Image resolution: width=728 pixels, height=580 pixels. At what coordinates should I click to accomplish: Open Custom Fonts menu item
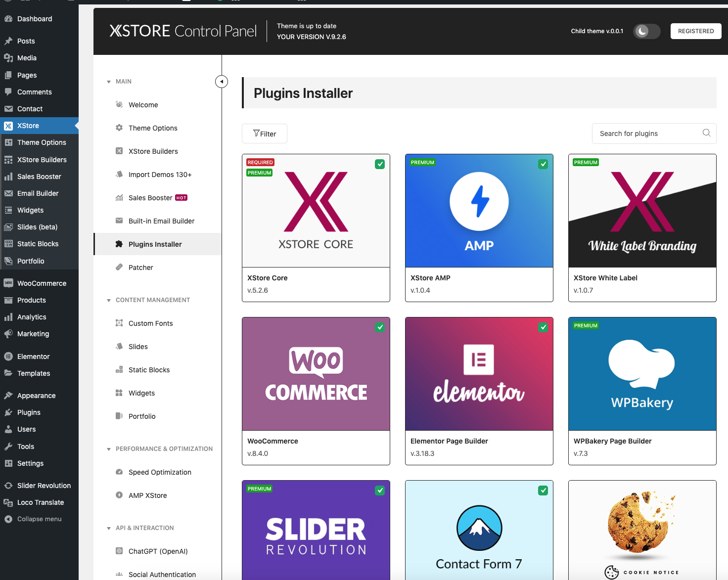(x=151, y=323)
